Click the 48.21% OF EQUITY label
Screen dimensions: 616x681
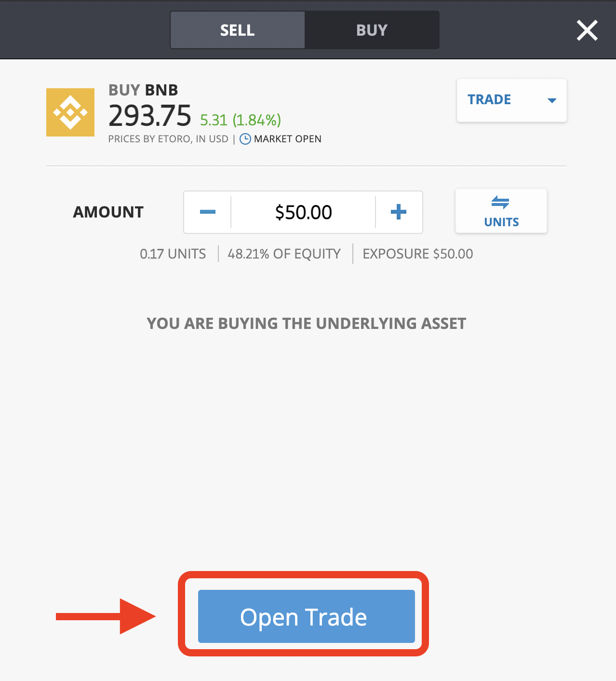point(284,254)
